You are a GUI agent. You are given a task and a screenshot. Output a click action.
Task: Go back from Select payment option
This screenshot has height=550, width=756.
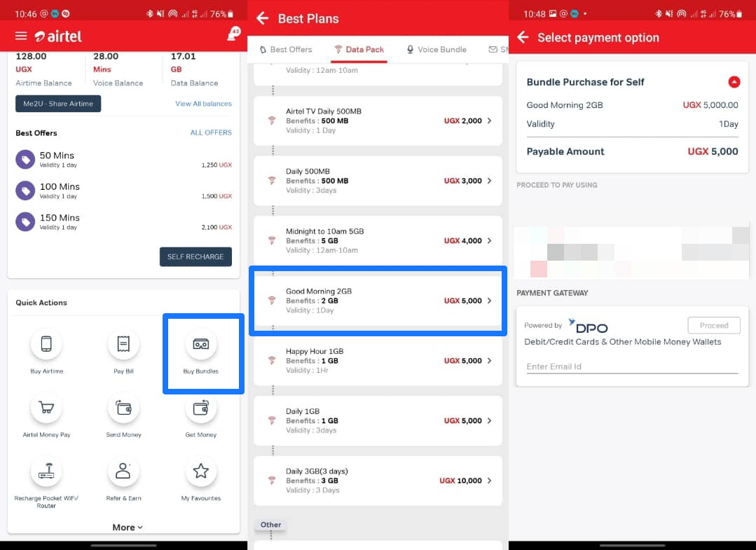click(x=523, y=37)
